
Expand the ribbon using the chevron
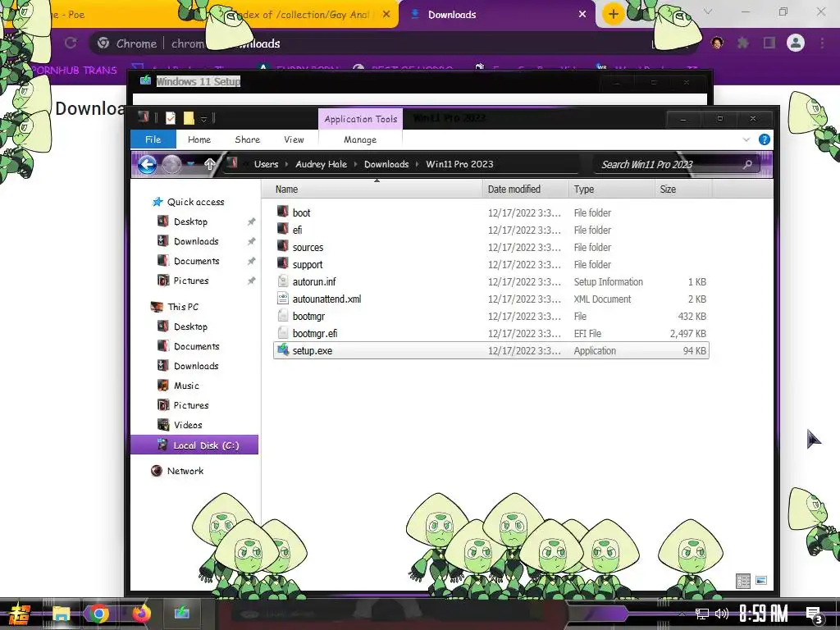coord(746,139)
